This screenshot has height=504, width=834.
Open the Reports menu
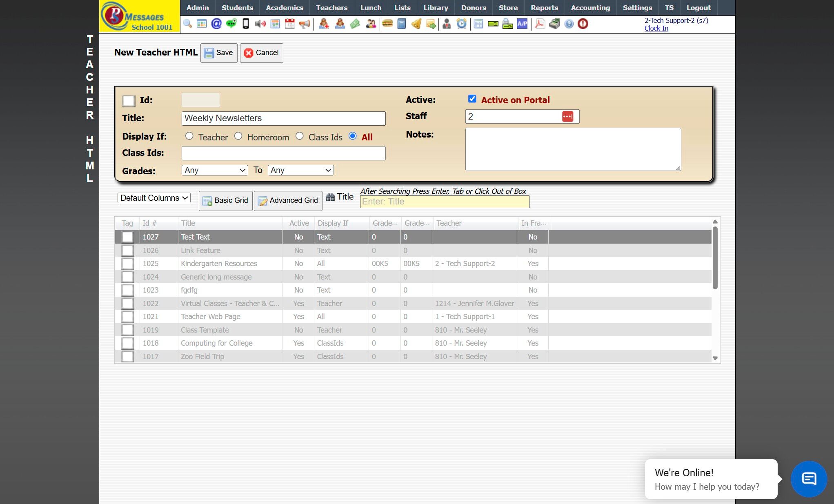coord(544,8)
